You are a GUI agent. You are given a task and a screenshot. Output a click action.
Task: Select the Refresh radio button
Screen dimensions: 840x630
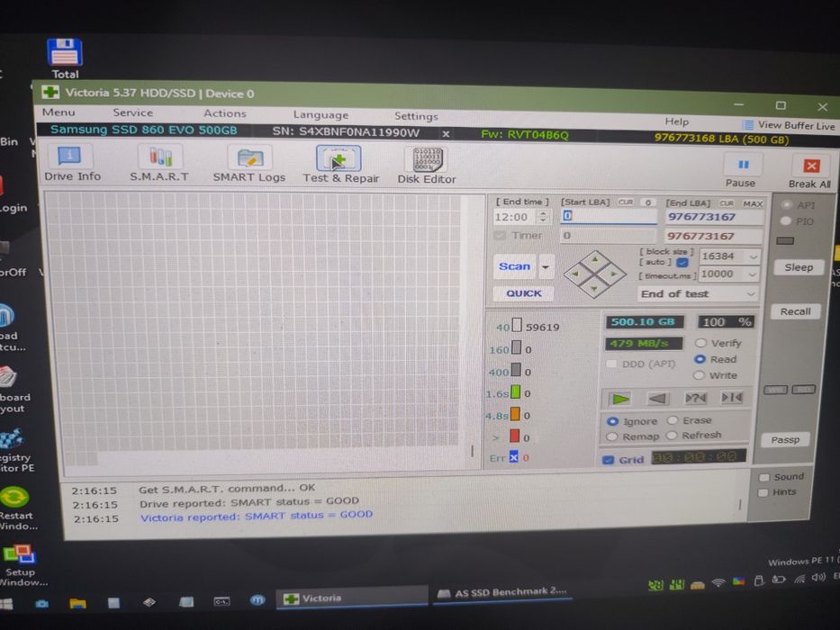click(x=672, y=436)
